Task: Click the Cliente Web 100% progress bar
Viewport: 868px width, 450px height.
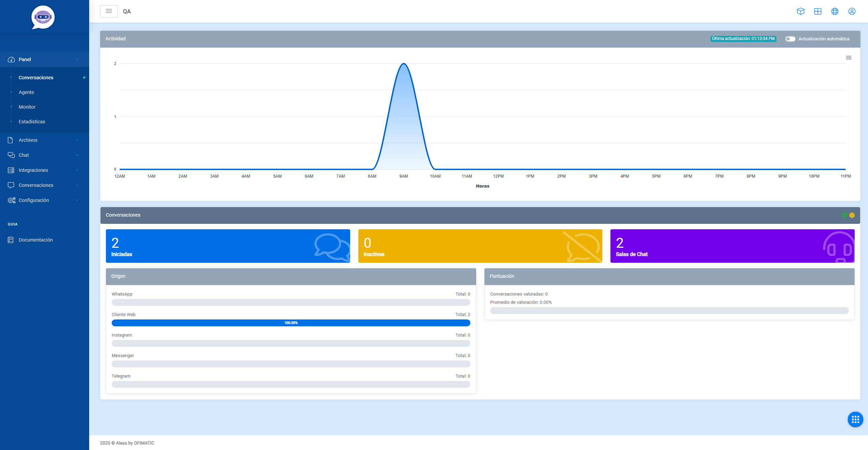Action: point(291,323)
